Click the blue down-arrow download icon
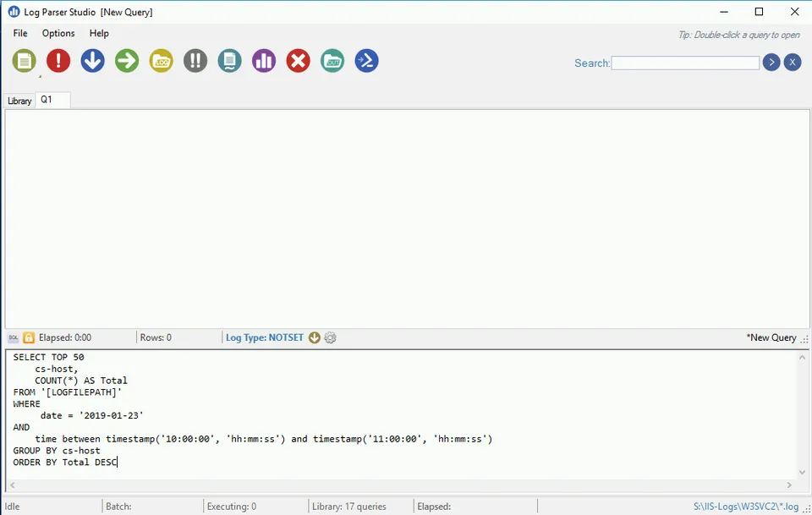The width and height of the screenshot is (812, 515). 92,60
